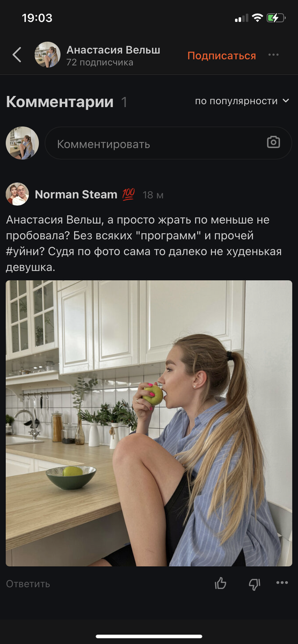
Task: Open the header three-dot options menu
Action: (274, 55)
